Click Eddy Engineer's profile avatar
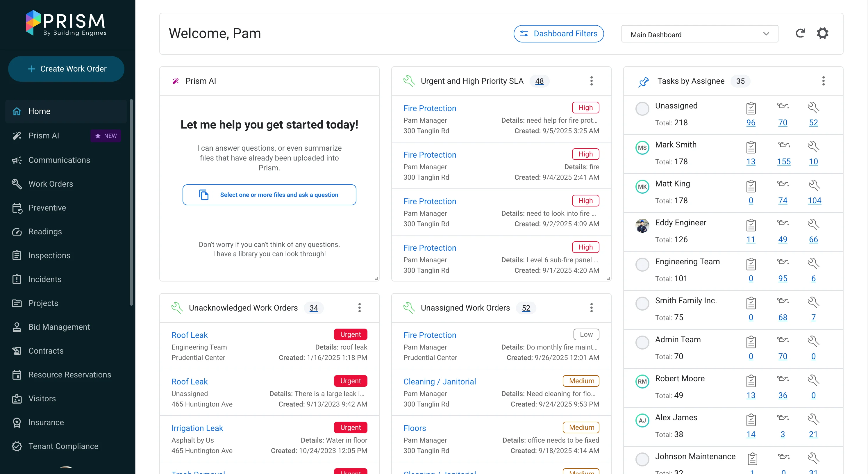Screen dimensions: 868x474 coord(642,226)
